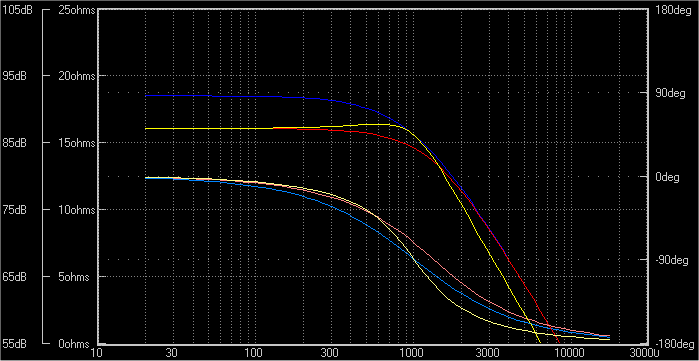Select the 95dB axis label
The image size is (699, 361).
tap(14, 76)
